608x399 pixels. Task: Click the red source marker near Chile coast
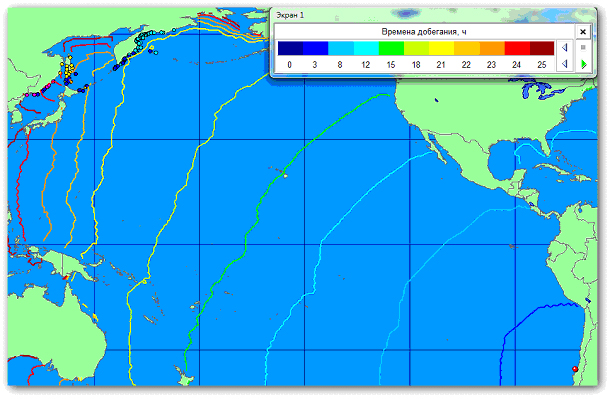tap(575, 369)
